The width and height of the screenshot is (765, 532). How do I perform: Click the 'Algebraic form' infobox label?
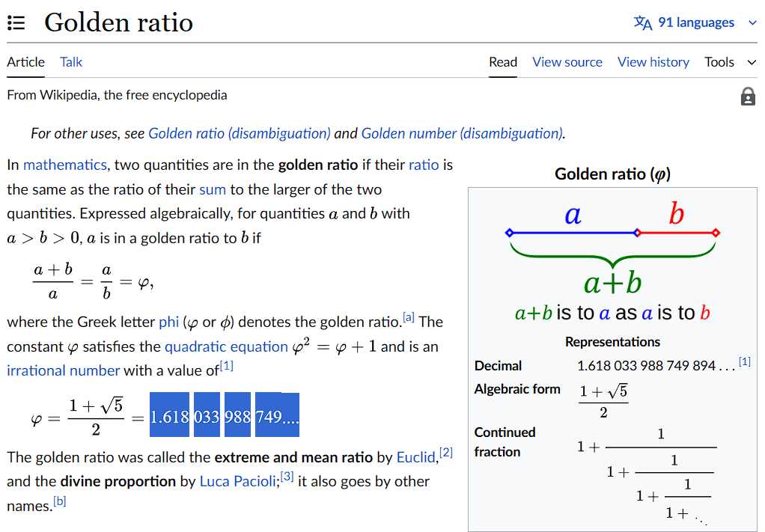[x=517, y=389]
